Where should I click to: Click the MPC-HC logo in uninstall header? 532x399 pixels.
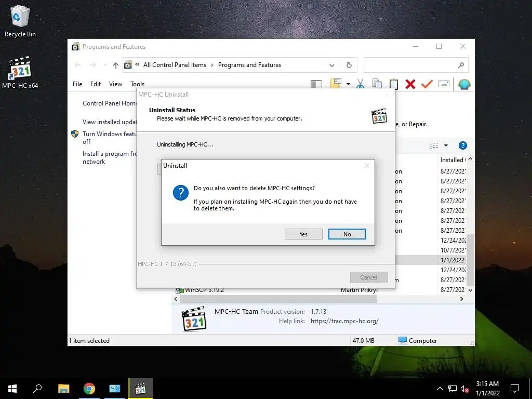tap(379, 116)
